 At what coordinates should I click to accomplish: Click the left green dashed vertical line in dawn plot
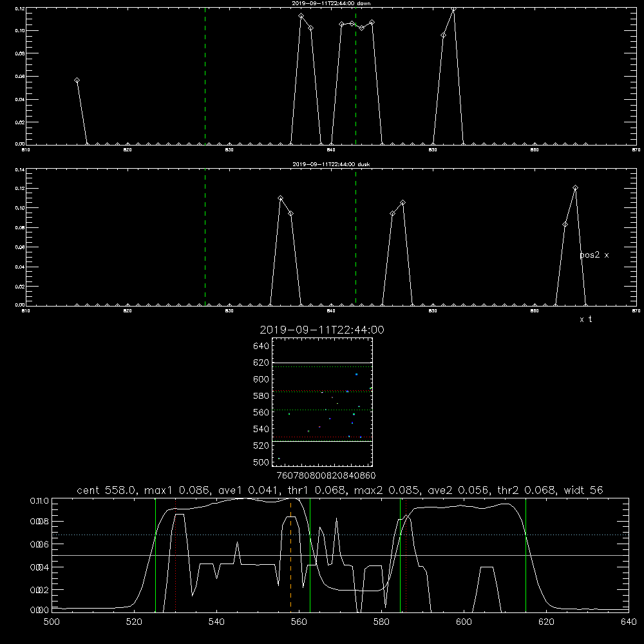205,76
